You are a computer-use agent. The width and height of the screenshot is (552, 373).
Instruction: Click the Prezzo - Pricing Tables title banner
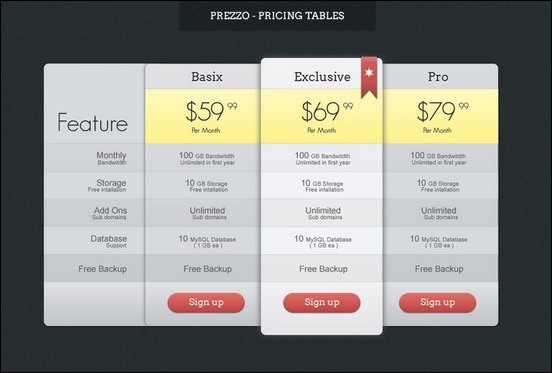tap(277, 15)
